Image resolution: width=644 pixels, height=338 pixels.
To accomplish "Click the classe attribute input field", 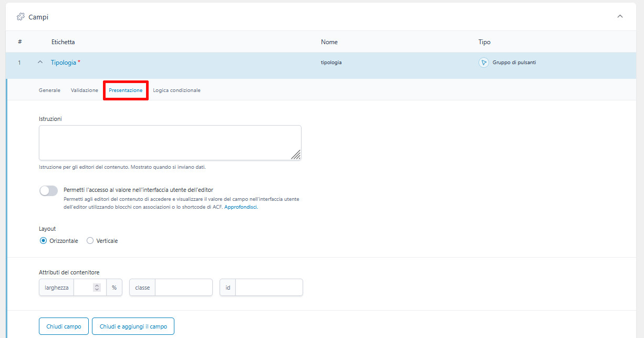I will click(184, 288).
